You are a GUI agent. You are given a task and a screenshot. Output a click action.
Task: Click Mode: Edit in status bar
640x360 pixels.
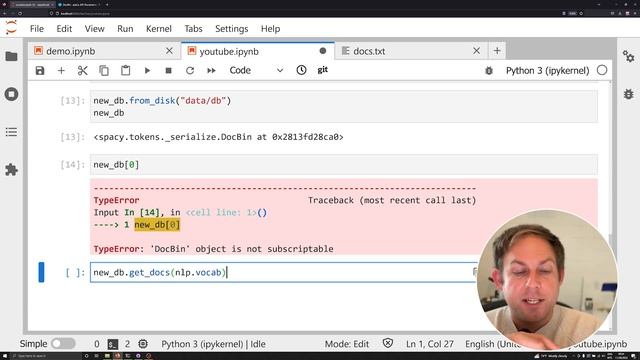pyautogui.click(x=347, y=344)
